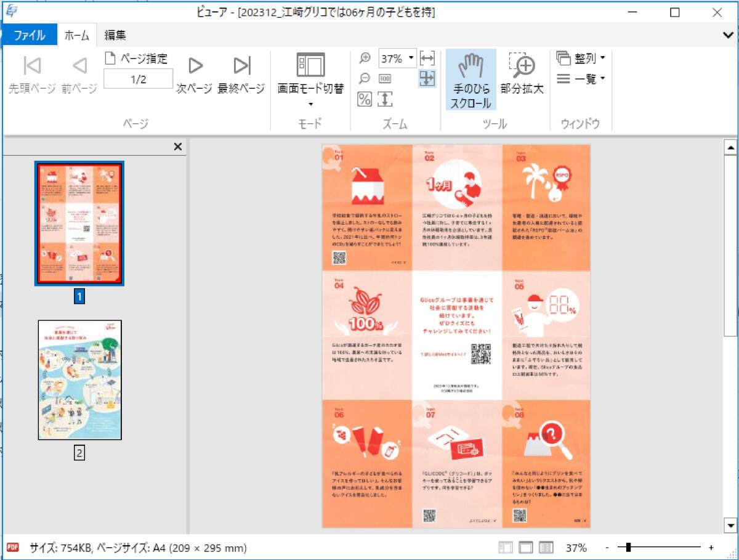739x560 pixels.
Task: Jump to last page with 最終ページ
Action: pos(241,75)
